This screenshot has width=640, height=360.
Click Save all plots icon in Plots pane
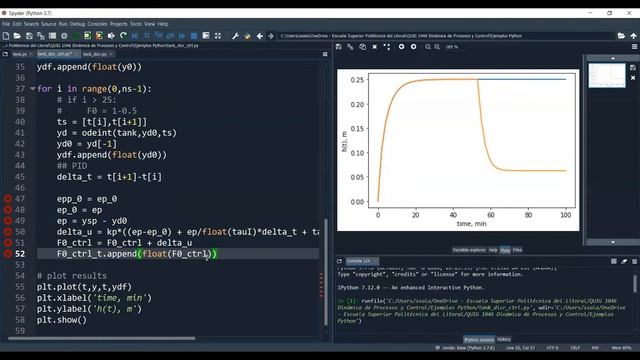(x=351, y=47)
